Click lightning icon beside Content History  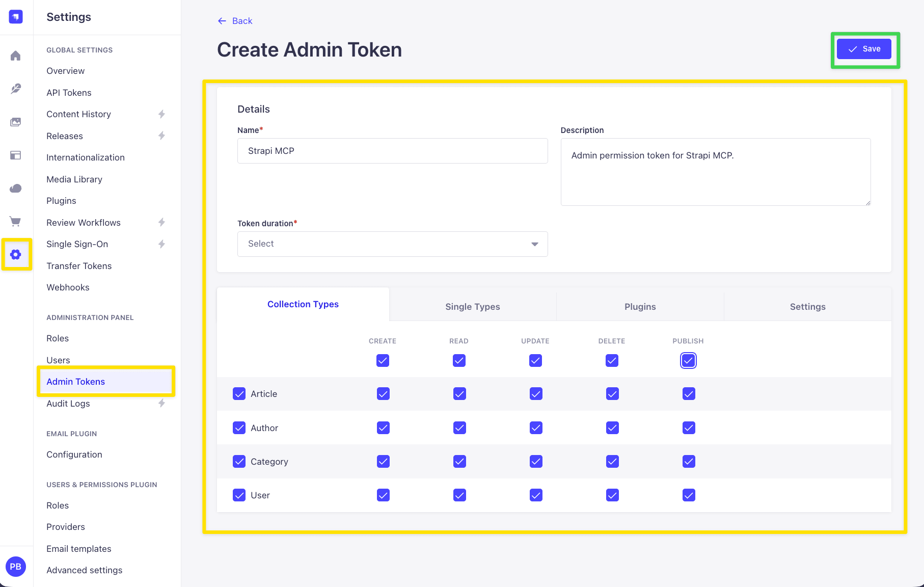161,114
